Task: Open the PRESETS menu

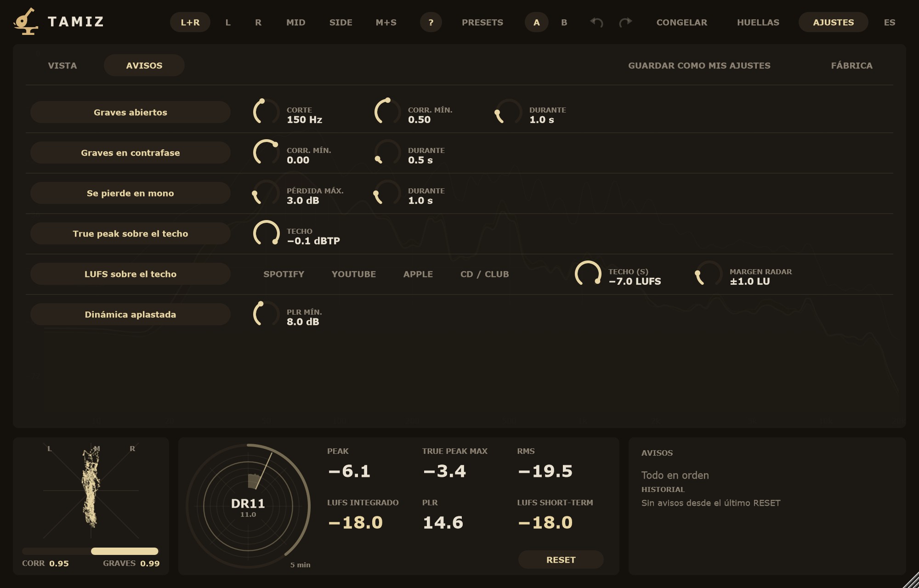Action: (482, 22)
